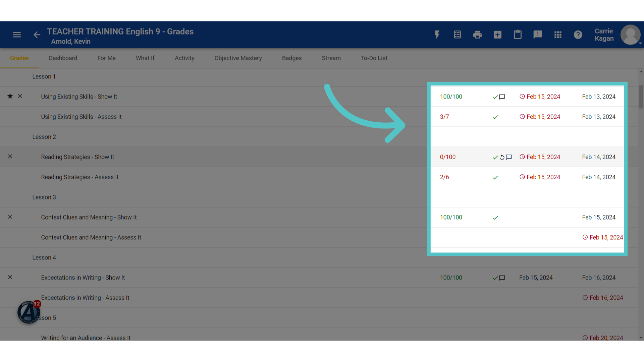The image size is (644, 362).
Task: Open help question mark icon
Action: (578, 35)
